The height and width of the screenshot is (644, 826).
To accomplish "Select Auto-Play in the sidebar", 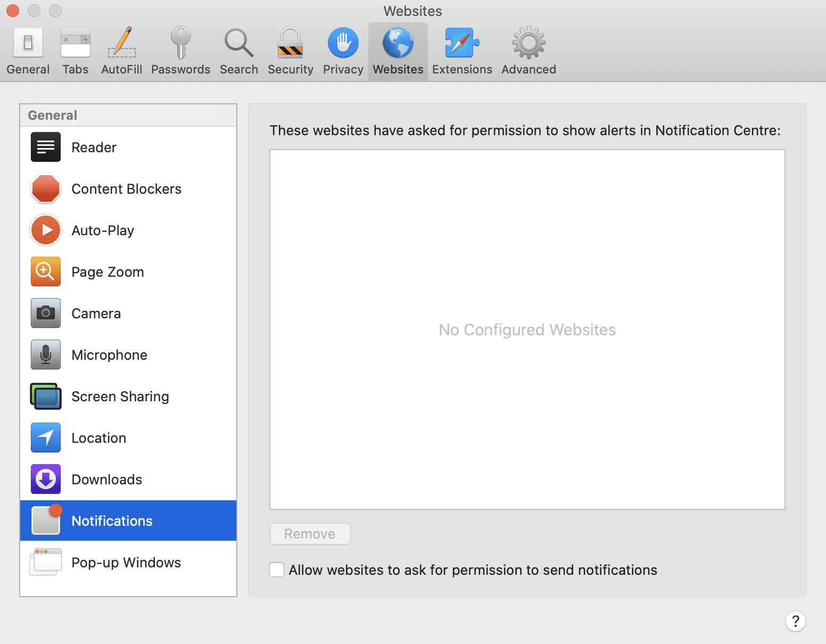I will click(x=128, y=230).
